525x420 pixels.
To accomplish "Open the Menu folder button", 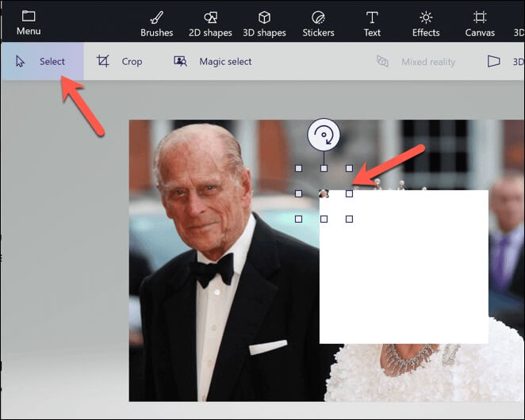I will click(29, 23).
